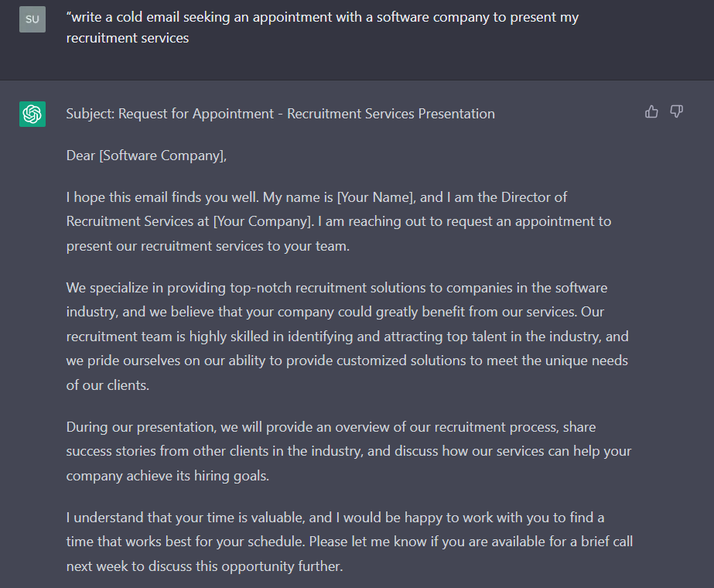
Task: Click the phrase 'present our recruitment services to your team.'
Action: click(x=207, y=246)
